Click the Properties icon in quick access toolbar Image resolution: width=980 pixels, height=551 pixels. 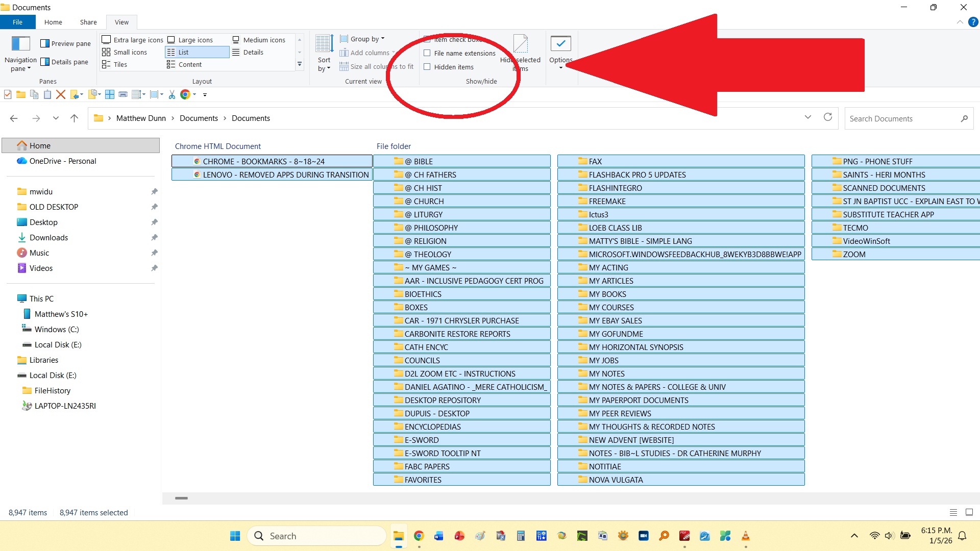click(8, 94)
